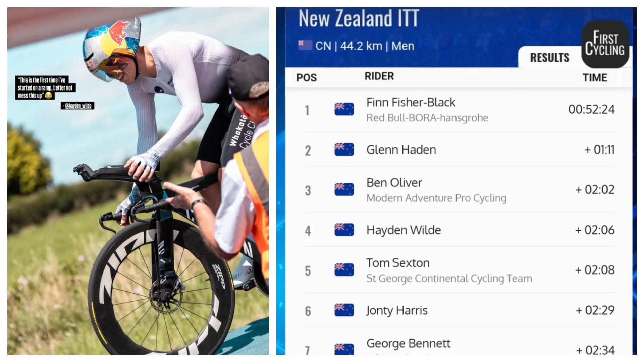Click the New Zealand flag beside CN

click(305, 45)
